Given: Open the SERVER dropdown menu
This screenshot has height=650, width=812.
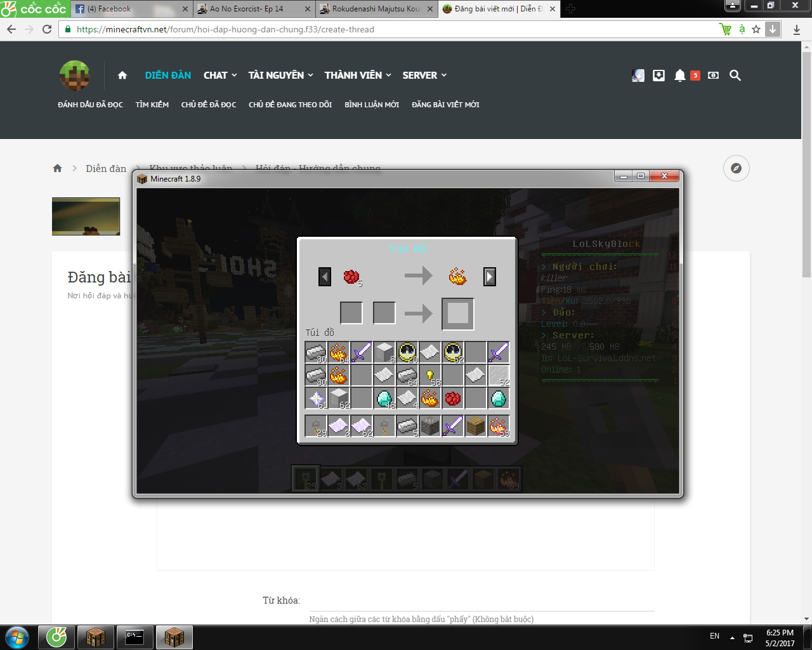Looking at the screenshot, I should (x=424, y=76).
